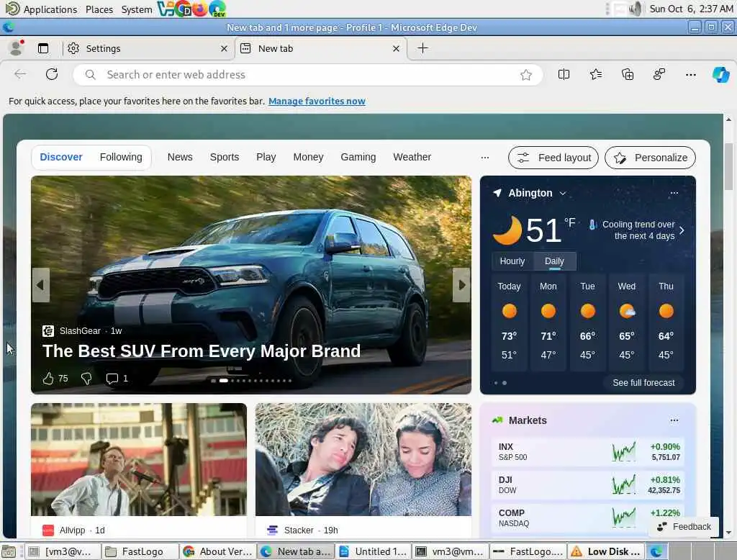
Task: Open the Low Disk warning taskbar item
Action: pyautogui.click(x=605, y=551)
